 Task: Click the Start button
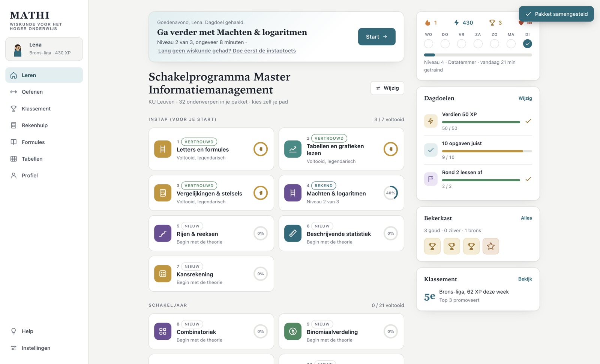click(376, 37)
